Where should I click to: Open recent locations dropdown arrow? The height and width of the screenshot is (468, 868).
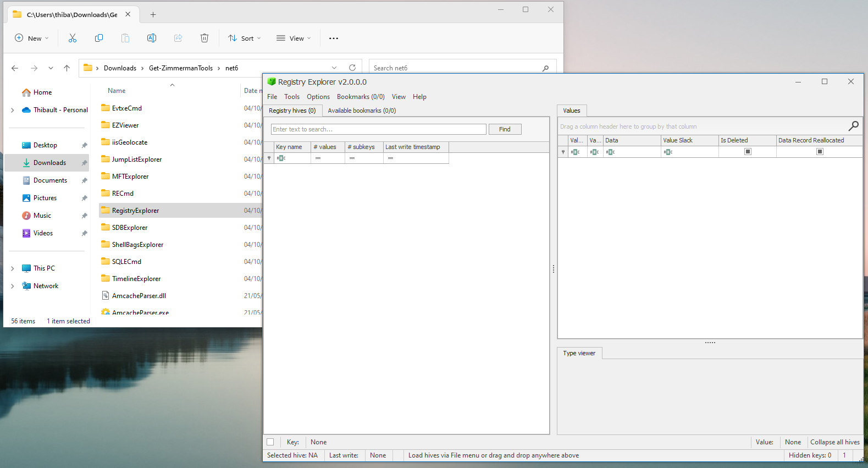(x=51, y=68)
